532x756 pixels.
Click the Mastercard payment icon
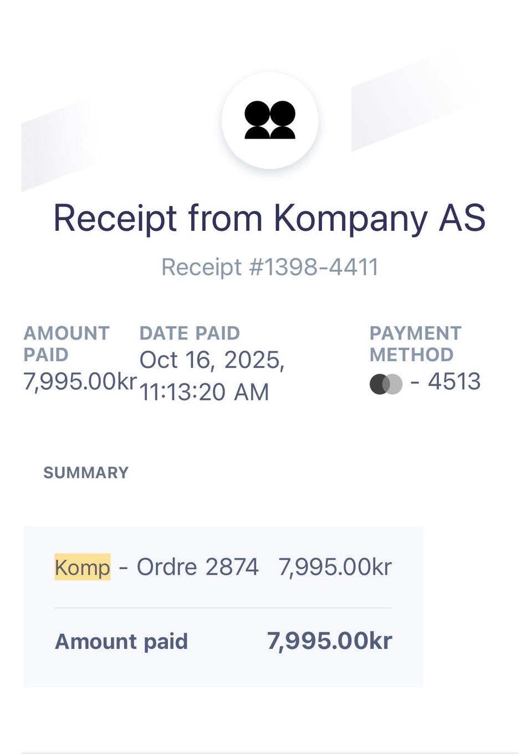coord(386,384)
